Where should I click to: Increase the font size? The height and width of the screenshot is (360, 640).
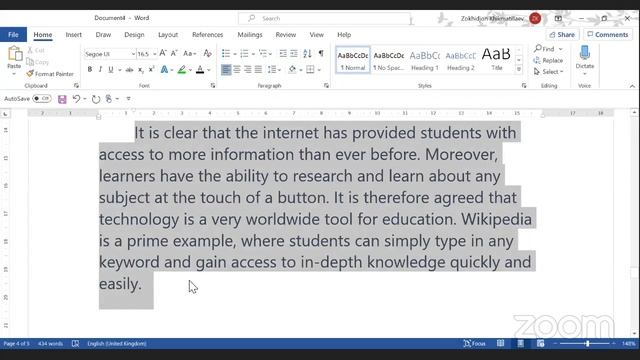(163, 53)
